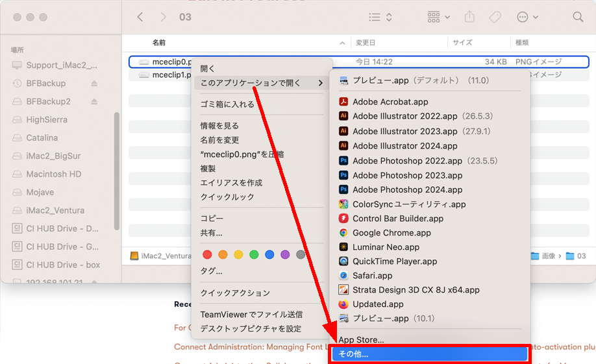Open with Updated.app
This screenshot has height=364, width=596.
coord(371,304)
